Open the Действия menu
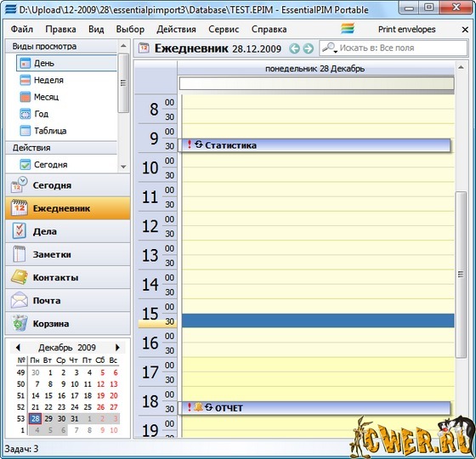The image size is (476, 459). click(177, 29)
